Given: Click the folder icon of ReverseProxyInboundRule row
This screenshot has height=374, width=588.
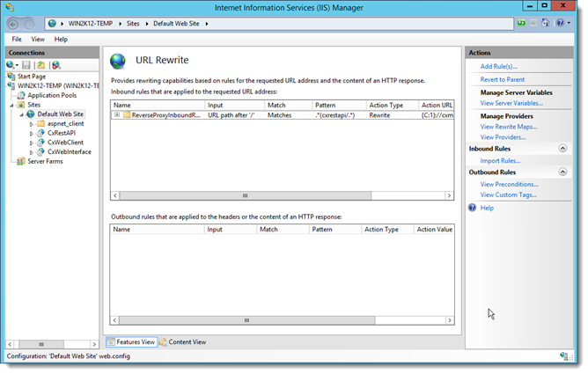Looking at the screenshot, I should pos(127,115).
